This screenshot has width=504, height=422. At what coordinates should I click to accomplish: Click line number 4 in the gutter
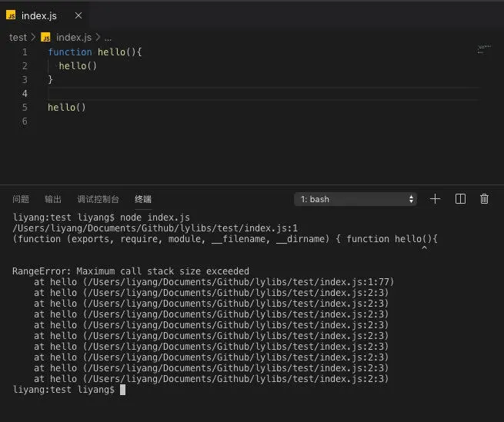tap(25, 94)
